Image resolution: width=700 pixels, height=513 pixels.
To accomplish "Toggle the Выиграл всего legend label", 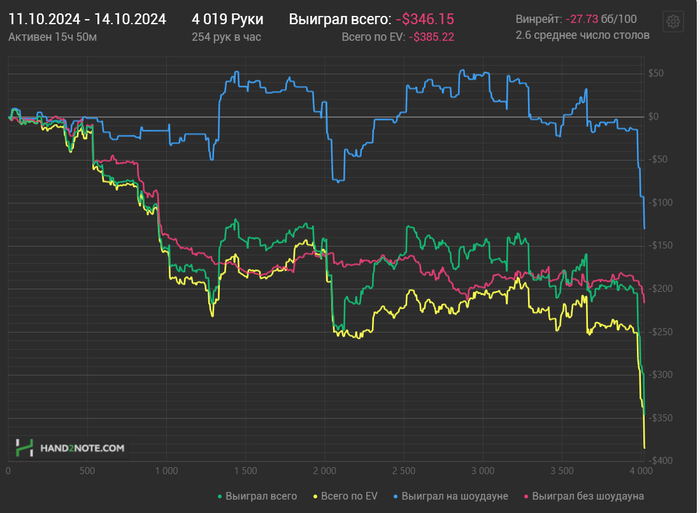I will (x=261, y=496).
